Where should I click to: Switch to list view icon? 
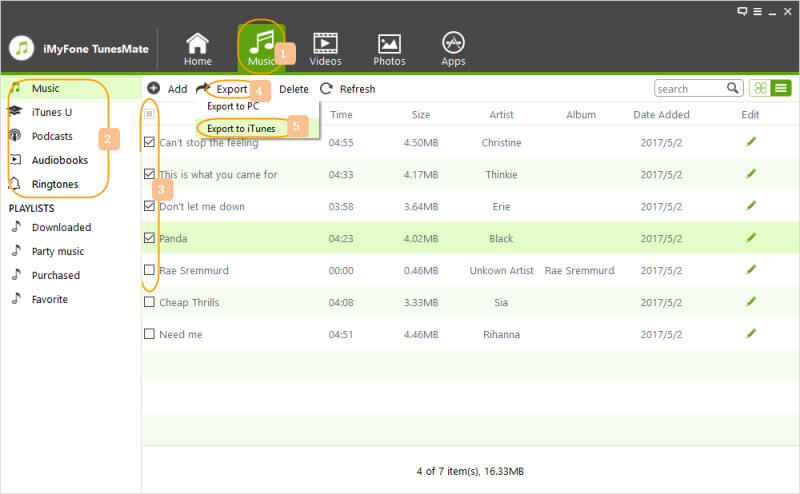(781, 88)
